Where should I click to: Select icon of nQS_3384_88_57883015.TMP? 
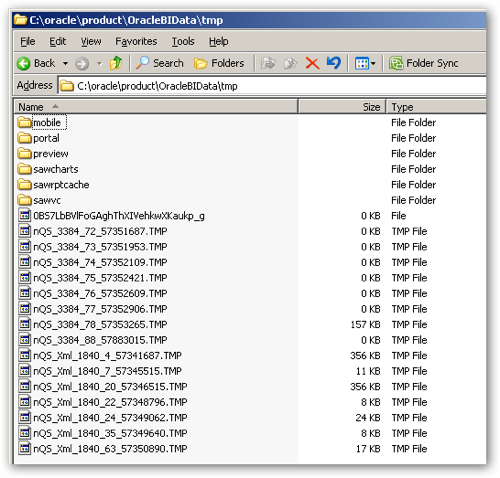pos(24,340)
